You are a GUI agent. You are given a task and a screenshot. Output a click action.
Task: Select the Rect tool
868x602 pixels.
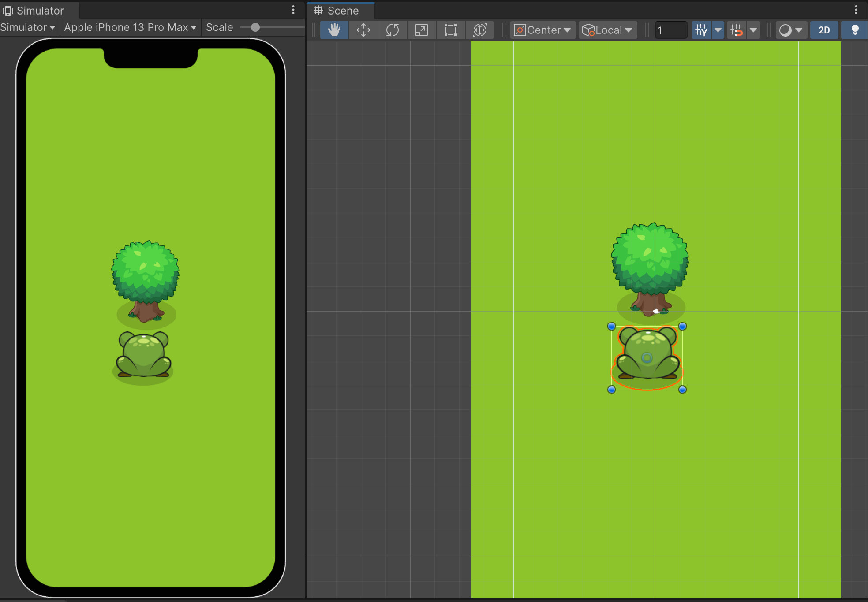click(x=450, y=30)
